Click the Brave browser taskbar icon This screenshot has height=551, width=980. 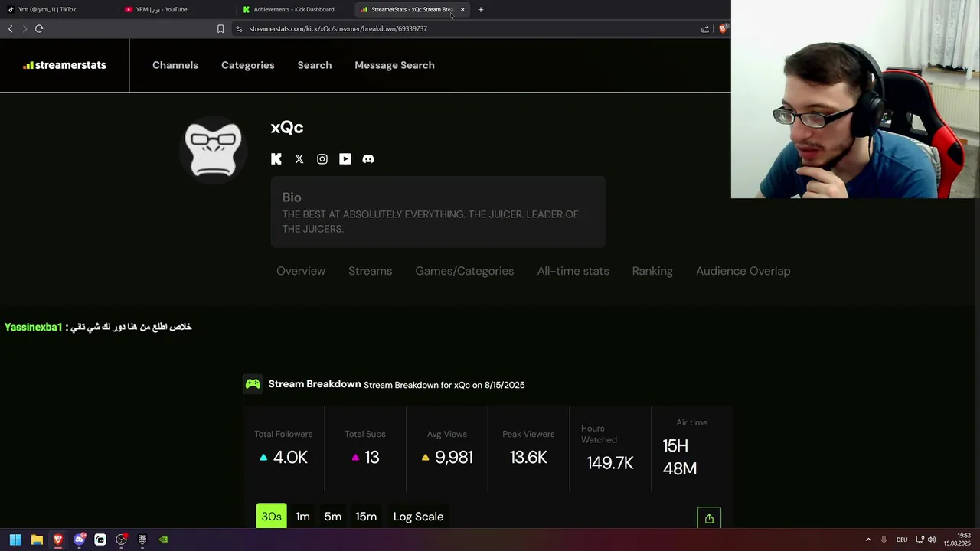57,540
